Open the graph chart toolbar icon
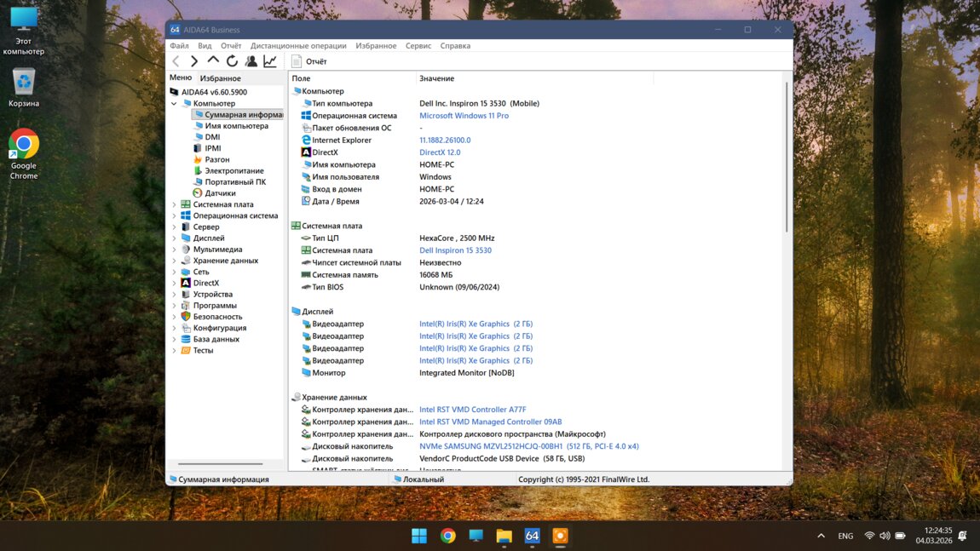This screenshot has width=980, height=551. 270,61
